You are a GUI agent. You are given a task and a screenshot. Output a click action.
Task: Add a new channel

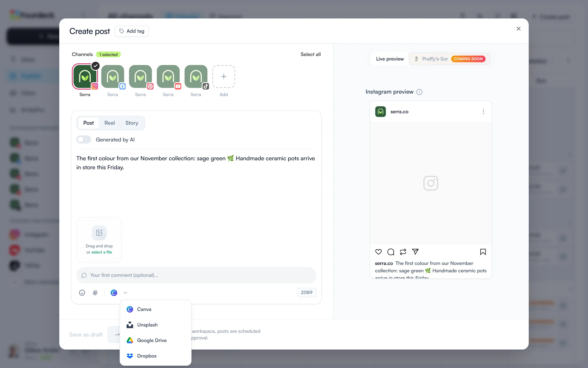pyautogui.click(x=224, y=76)
